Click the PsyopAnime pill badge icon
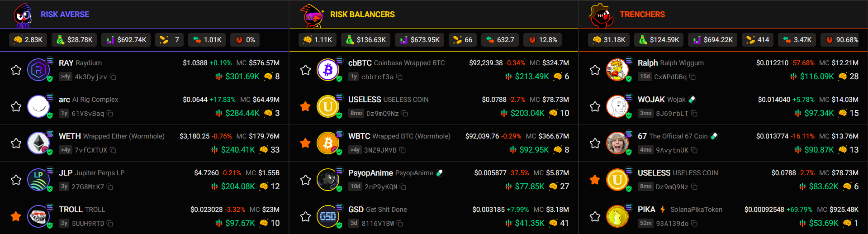 tap(439, 173)
